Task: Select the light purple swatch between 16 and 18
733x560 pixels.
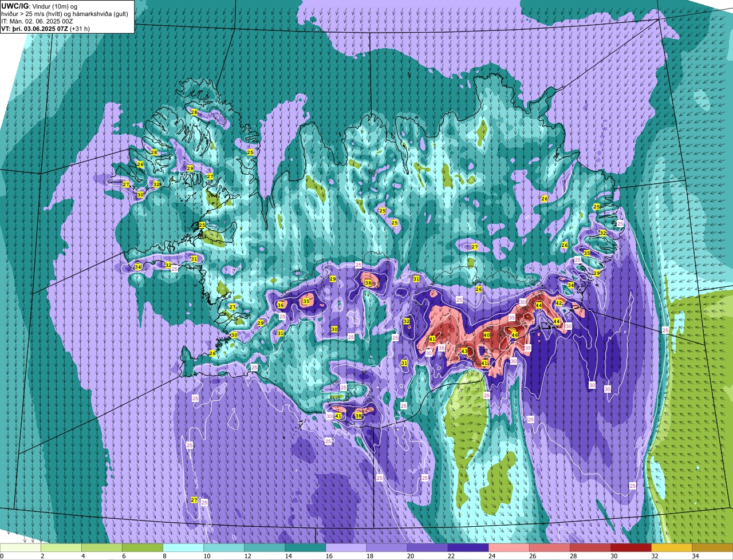Action: click(x=346, y=548)
